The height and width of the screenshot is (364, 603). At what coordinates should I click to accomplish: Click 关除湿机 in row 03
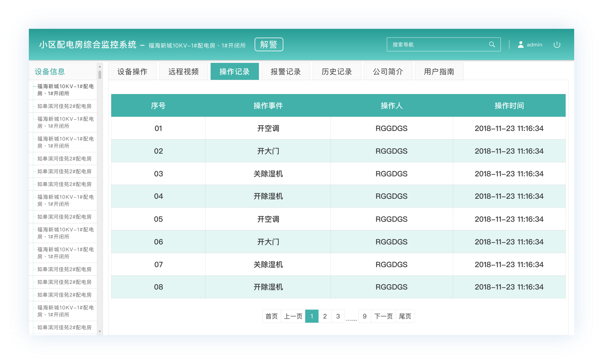268,174
